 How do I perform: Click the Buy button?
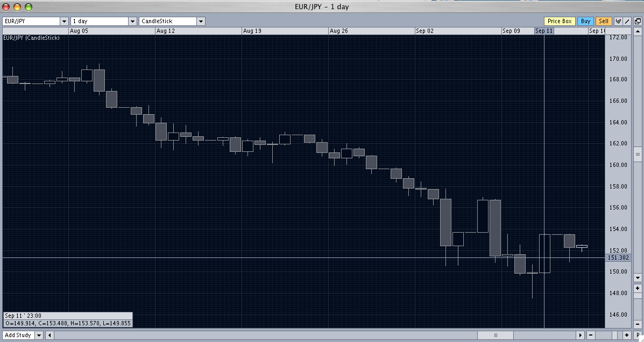pyautogui.click(x=586, y=21)
